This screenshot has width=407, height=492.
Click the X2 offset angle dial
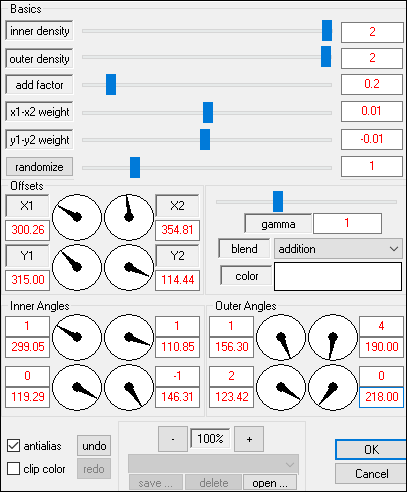(129, 217)
